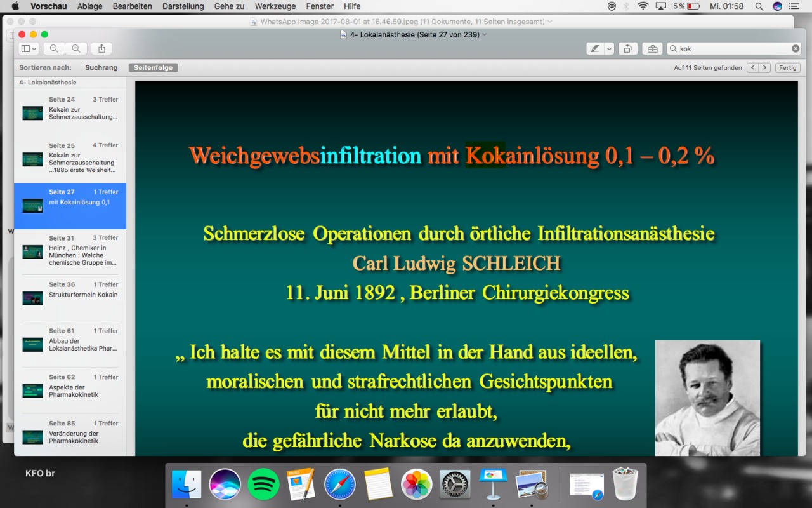Sort results by Suchrang
Image resolution: width=812 pixels, height=508 pixels.
click(101, 68)
